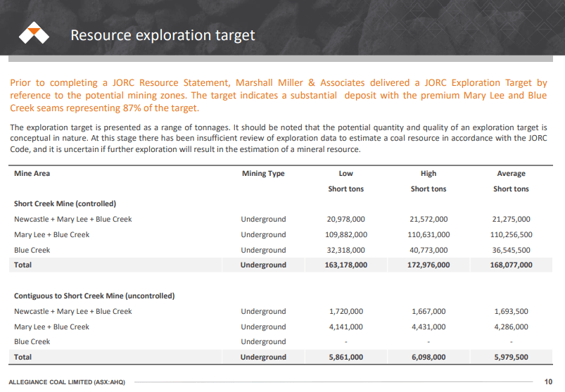Click 'Short tons' under the High header
565x392 pixels.
click(428, 189)
